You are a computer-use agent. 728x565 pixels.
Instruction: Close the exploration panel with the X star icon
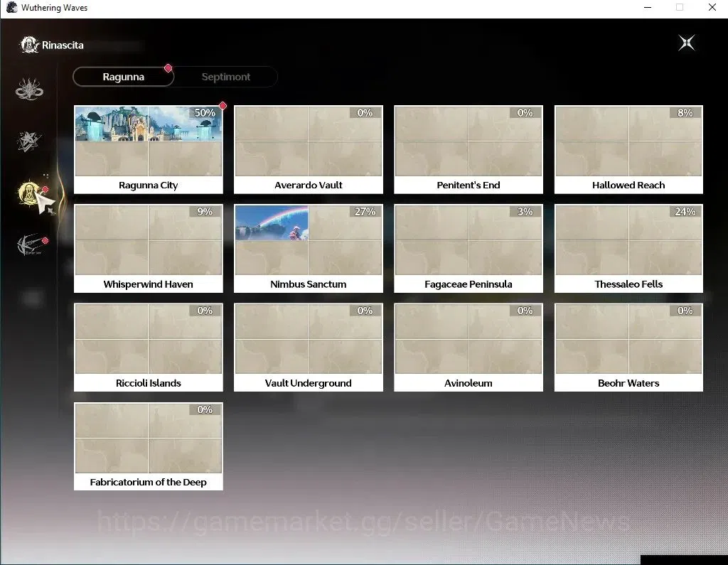[686, 43]
